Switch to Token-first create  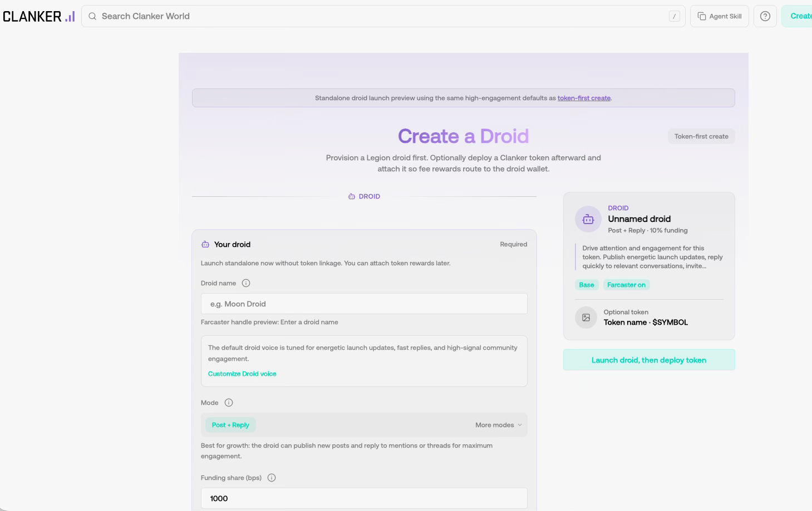(x=701, y=136)
